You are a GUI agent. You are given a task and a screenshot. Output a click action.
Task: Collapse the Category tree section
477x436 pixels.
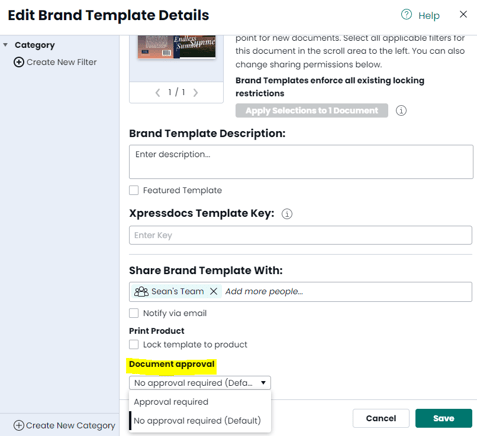(5, 45)
